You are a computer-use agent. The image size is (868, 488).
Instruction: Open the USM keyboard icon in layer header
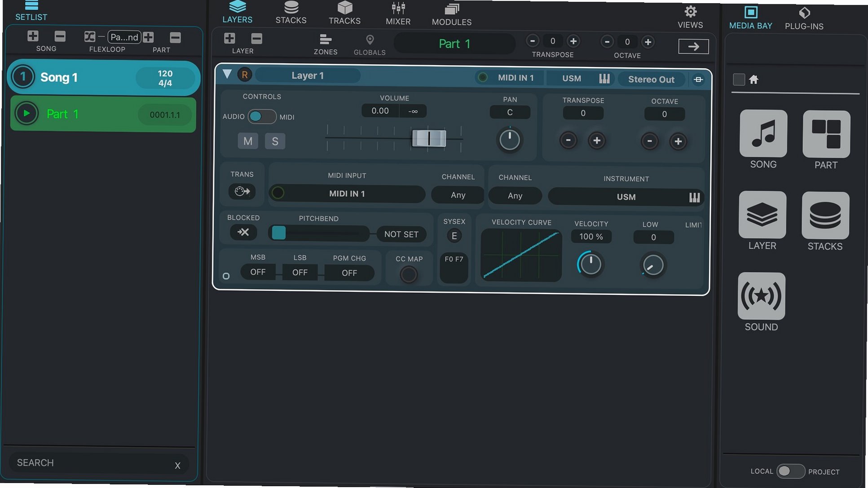604,79
